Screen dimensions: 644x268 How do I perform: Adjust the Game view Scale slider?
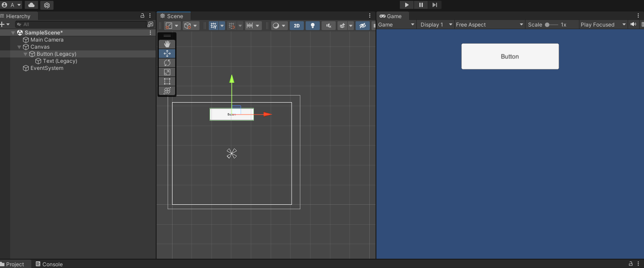[547, 24]
